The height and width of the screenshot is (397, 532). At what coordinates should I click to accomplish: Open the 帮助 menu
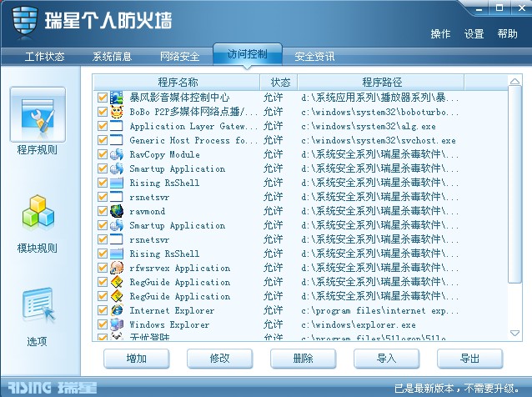pos(507,34)
